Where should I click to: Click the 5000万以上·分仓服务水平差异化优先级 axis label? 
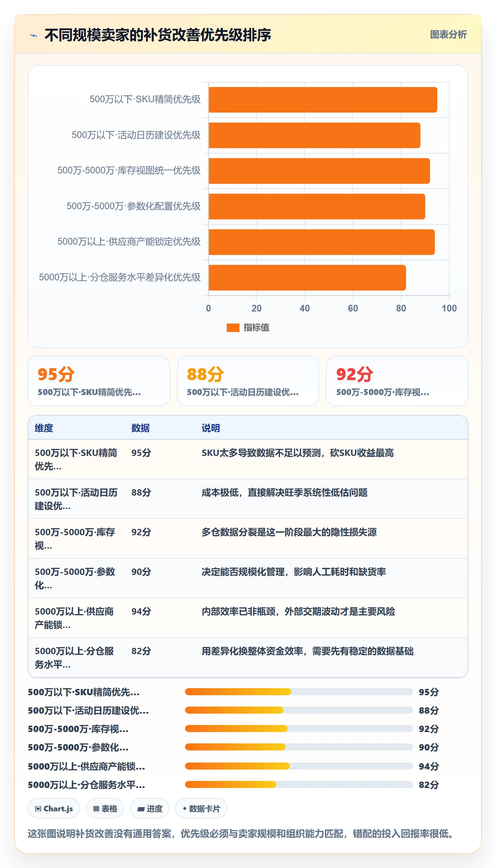(x=120, y=277)
